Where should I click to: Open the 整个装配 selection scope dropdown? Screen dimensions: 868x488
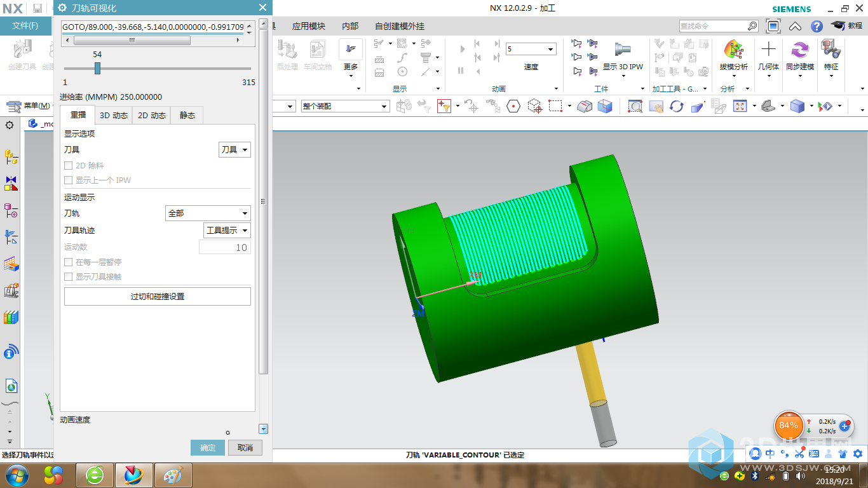click(x=345, y=106)
